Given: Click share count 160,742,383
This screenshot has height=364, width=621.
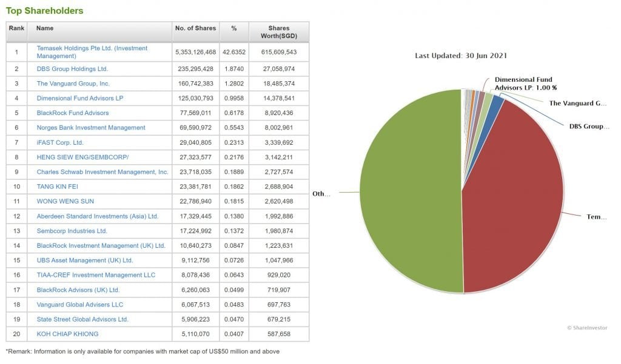Looking at the screenshot, I should pos(196,84).
